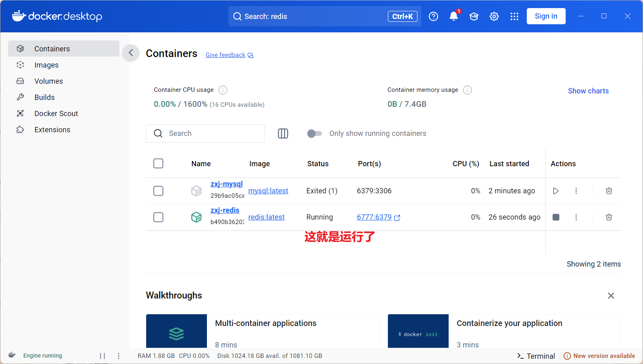Select all containers checkbox in header

click(x=158, y=163)
